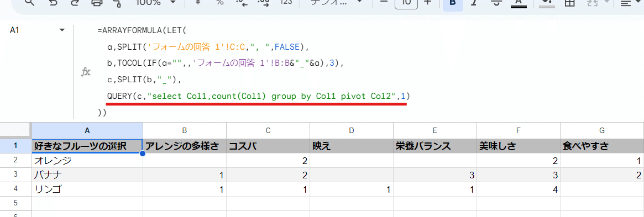Toggle italic formatting

[474, 2]
